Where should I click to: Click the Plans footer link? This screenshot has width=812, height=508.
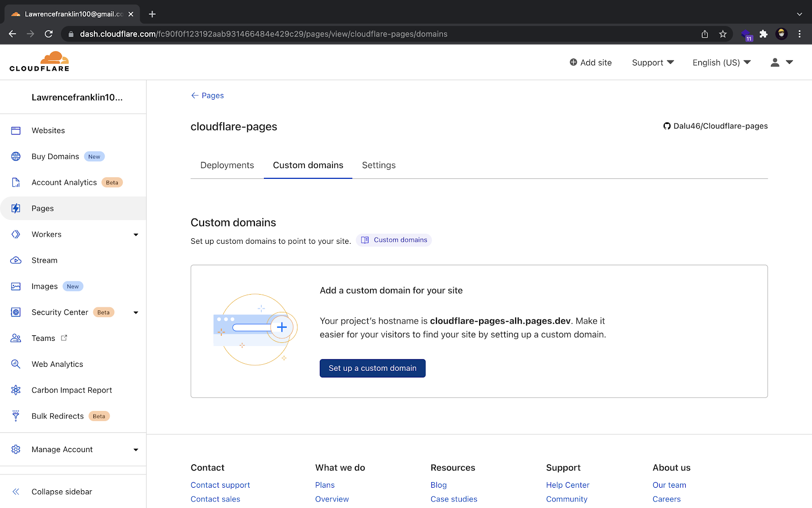325,485
